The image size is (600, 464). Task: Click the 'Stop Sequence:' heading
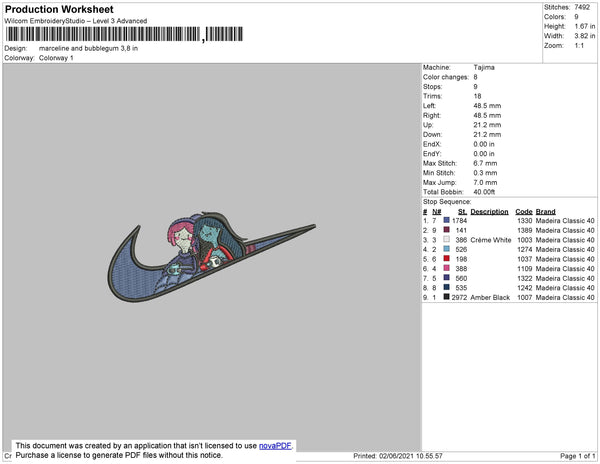[447, 202]
